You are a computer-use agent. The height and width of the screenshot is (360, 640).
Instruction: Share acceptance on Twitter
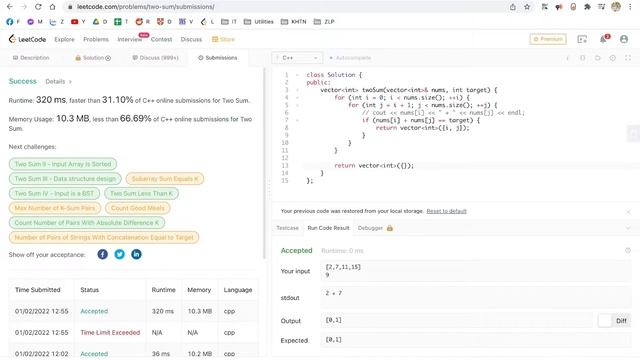[119, 254]
